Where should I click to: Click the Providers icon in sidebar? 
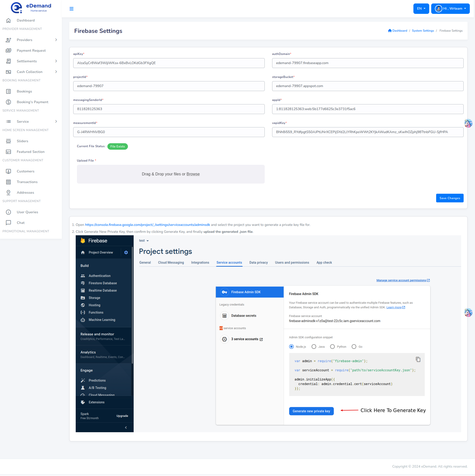(8, 40)
